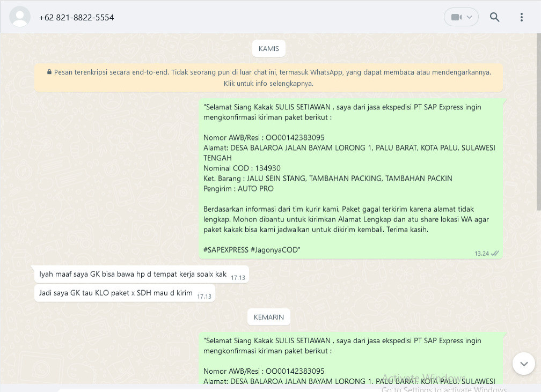The height and width of the screenshot is (392, 541).
Task: Select message 'Jadi saya GK tau KLO paket'
Action: click(125, 293)
